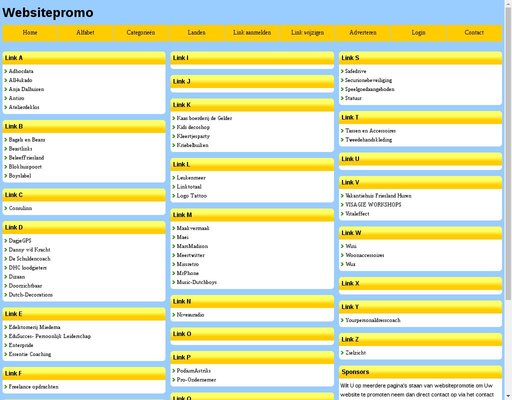Open the Adhocdata link

pos(21,71)
